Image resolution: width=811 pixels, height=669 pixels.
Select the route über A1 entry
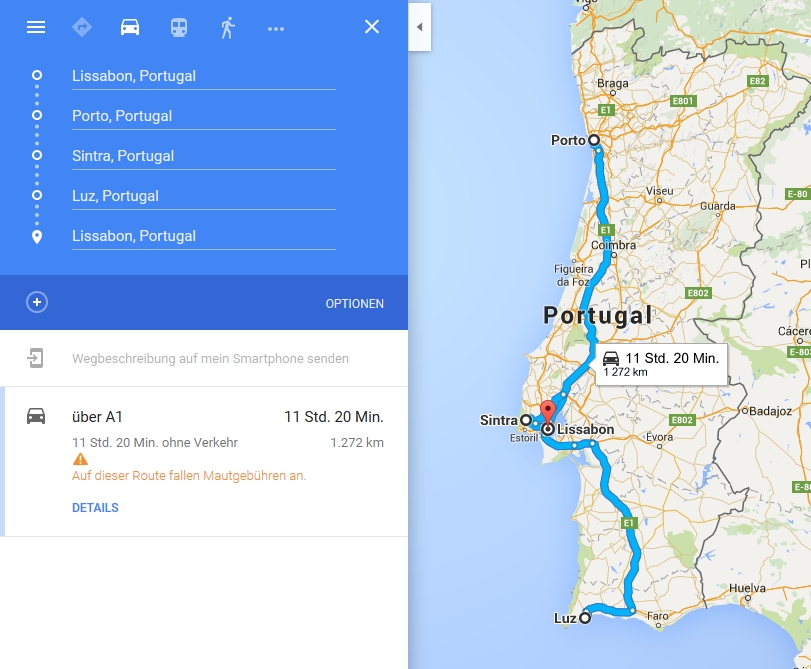(204, 462)
